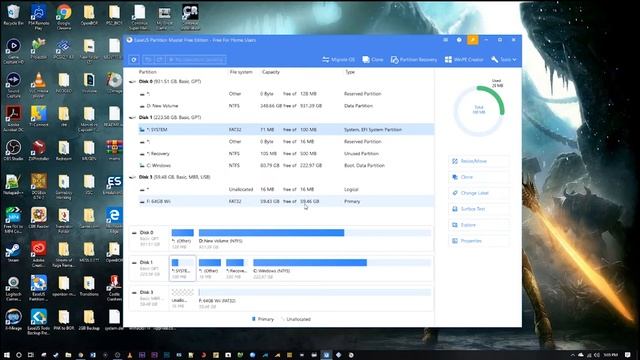Click the Cortana circle on the taskbar
This screenshot has height=360, width=640.
point(18,355)
